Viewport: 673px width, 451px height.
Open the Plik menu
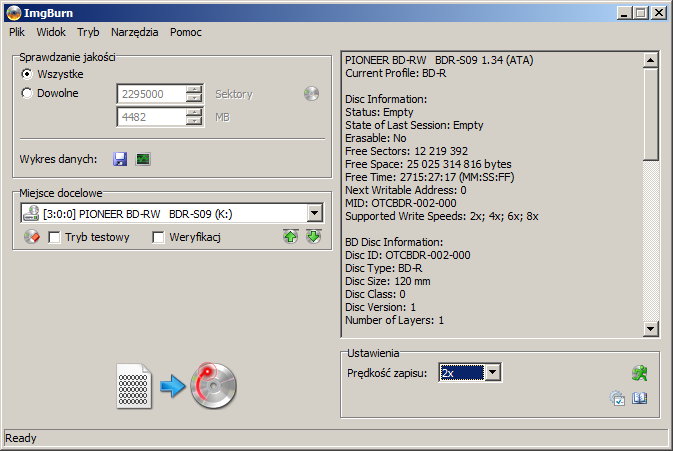tap(17, 32)
